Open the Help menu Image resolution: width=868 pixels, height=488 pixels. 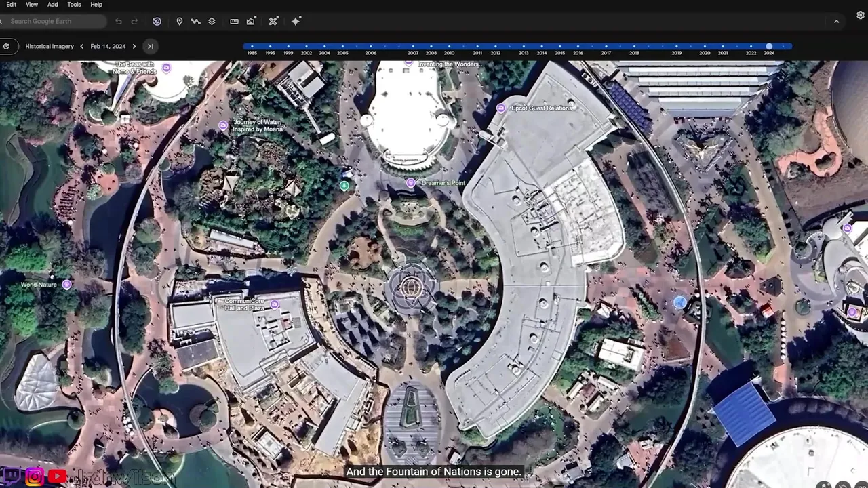pos(96,5)
